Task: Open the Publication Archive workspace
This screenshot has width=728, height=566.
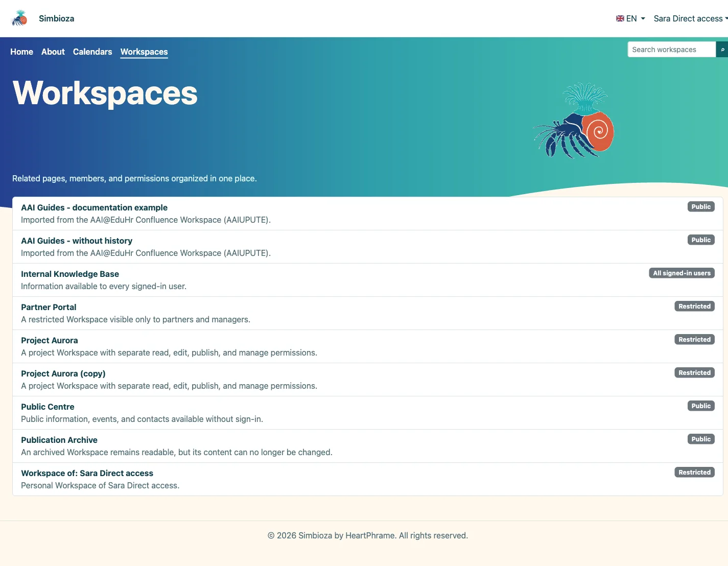Action: [59, 440]
